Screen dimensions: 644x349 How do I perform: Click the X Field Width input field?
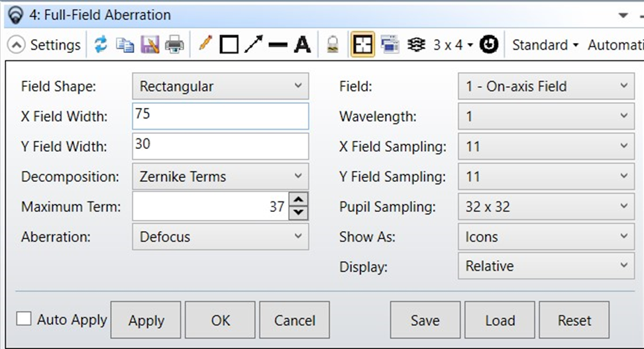pos(220,116)
